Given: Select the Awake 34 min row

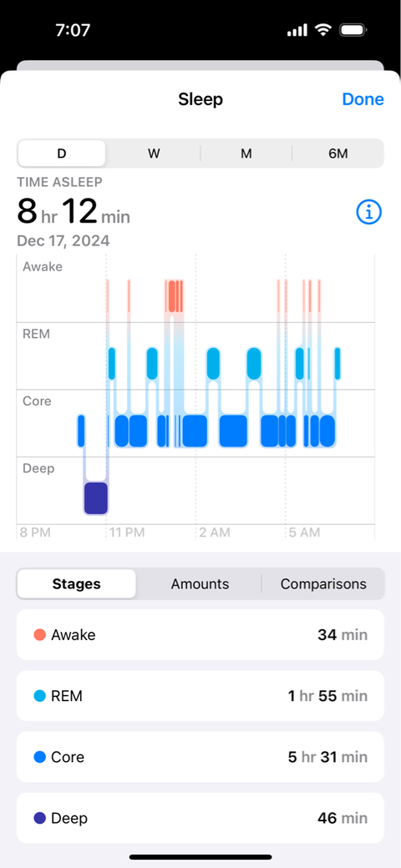Looking at the screenshot, I should (200, 634).
